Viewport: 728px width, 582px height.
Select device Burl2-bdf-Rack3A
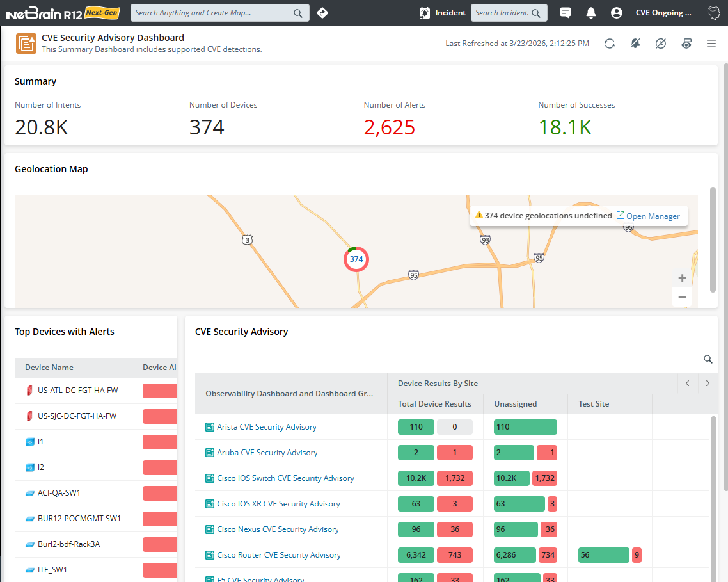pyautogui.click(x=68, y=544)
